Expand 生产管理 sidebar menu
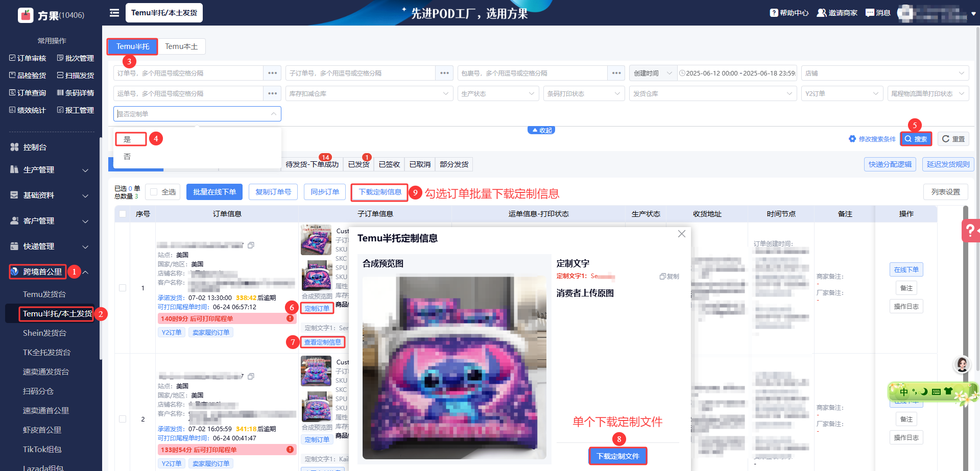The height and width of the screenshot is (471, 980). tap(50, 170)
